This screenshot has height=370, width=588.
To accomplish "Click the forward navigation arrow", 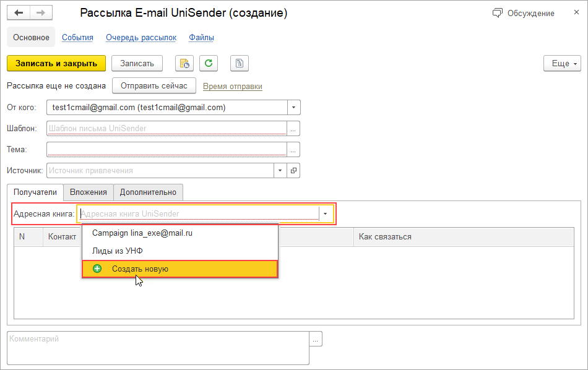I will pos(41,13).
